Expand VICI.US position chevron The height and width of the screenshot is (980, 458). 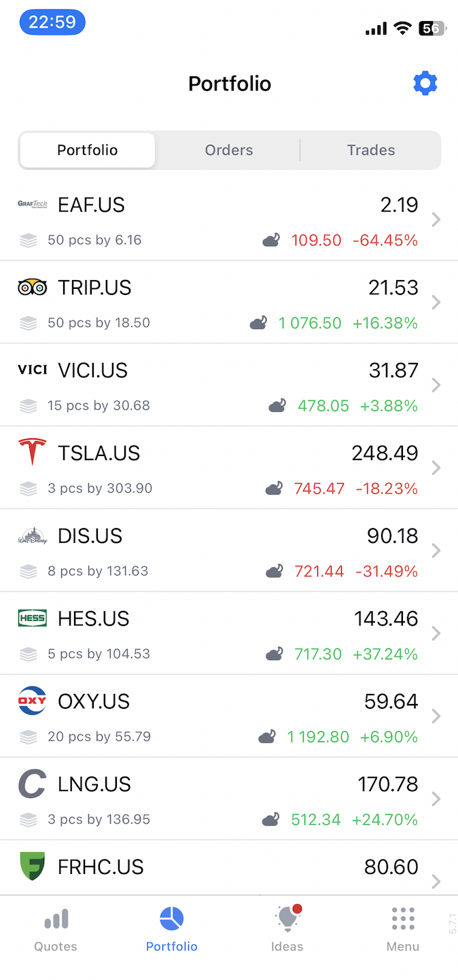coord(436,385)
